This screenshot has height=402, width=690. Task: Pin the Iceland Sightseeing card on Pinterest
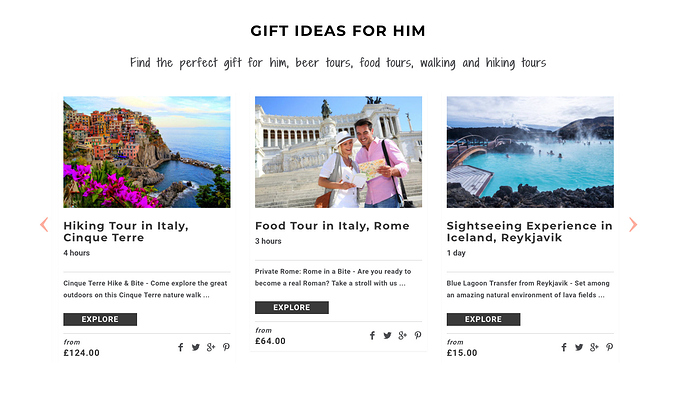(609, 347)
